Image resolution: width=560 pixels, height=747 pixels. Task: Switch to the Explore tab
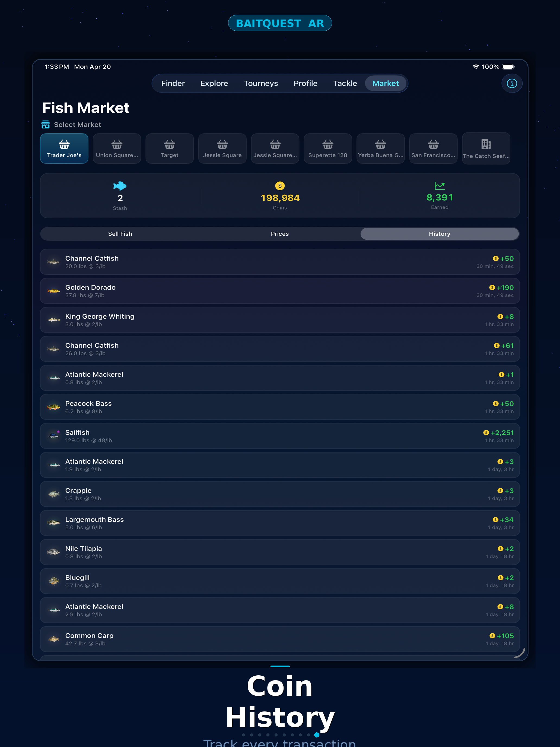[x=214, y=83]
